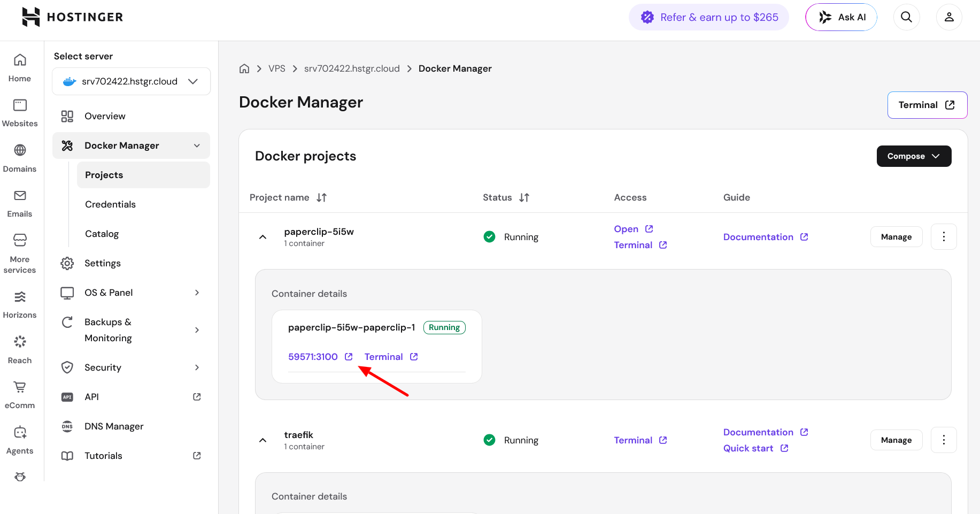Image resolution: width=980 pixels, height=514 pixels.
Task: Open Documentation link for traefik
Action: click(x=766, y=432)
